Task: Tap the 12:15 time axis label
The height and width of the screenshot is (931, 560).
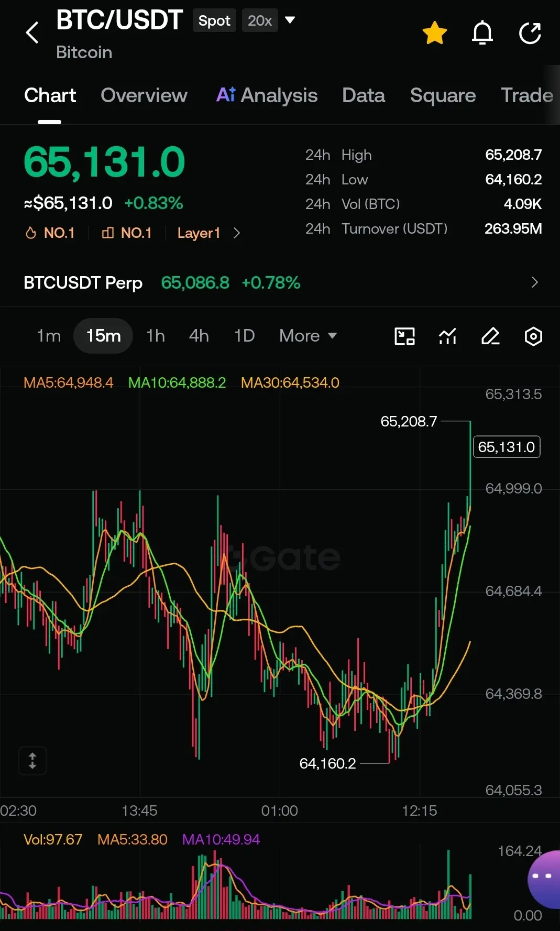Action: (419, 810)
